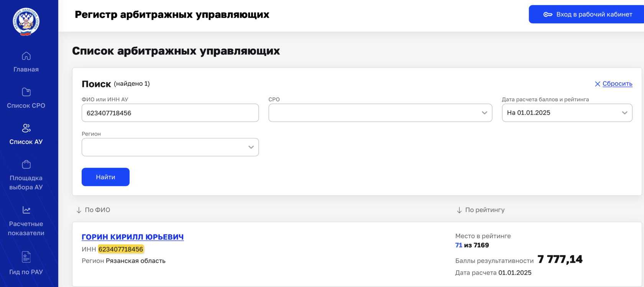Click the Главная home icon
The height and width of the screenshot is (287, 644).
26,56
